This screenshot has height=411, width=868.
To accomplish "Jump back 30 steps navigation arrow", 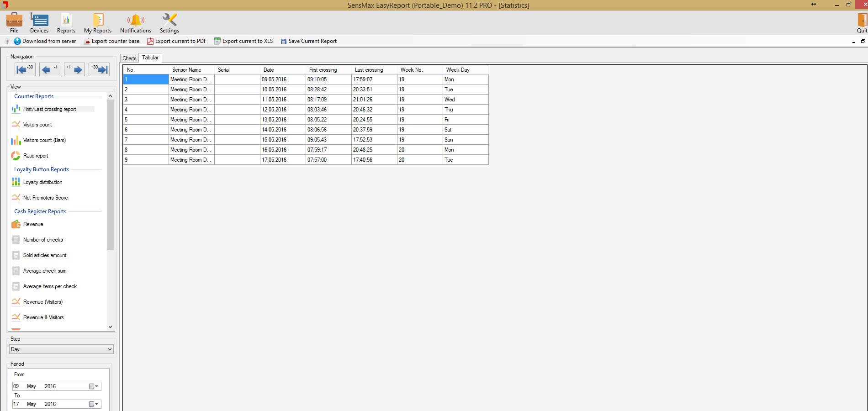I will tap(25, 69).
